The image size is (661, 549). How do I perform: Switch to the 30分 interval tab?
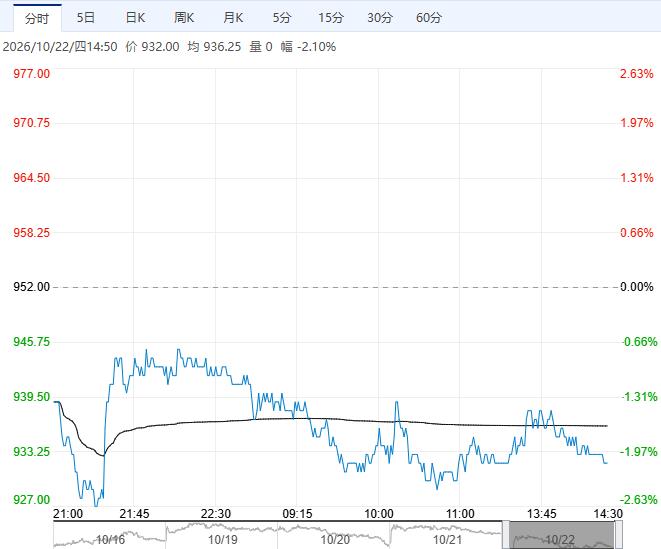(x=380, y=18)
